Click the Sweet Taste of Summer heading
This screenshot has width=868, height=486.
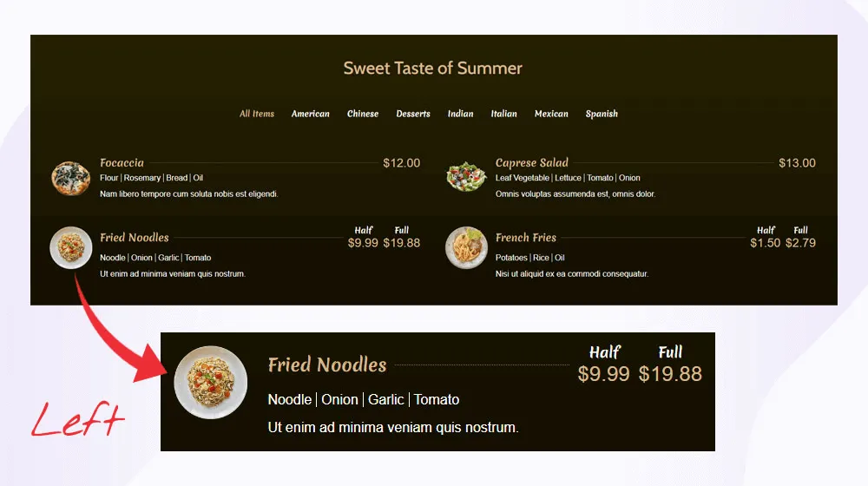[433, 68]
